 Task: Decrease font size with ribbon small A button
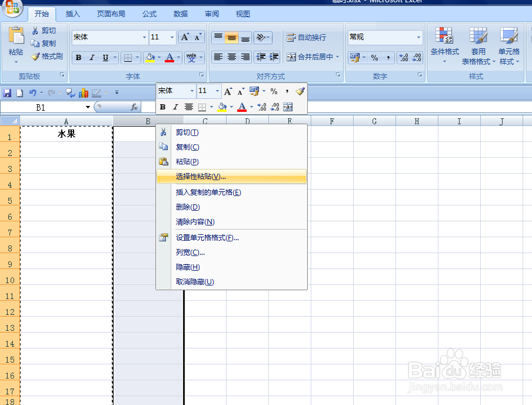coord(198,37)
